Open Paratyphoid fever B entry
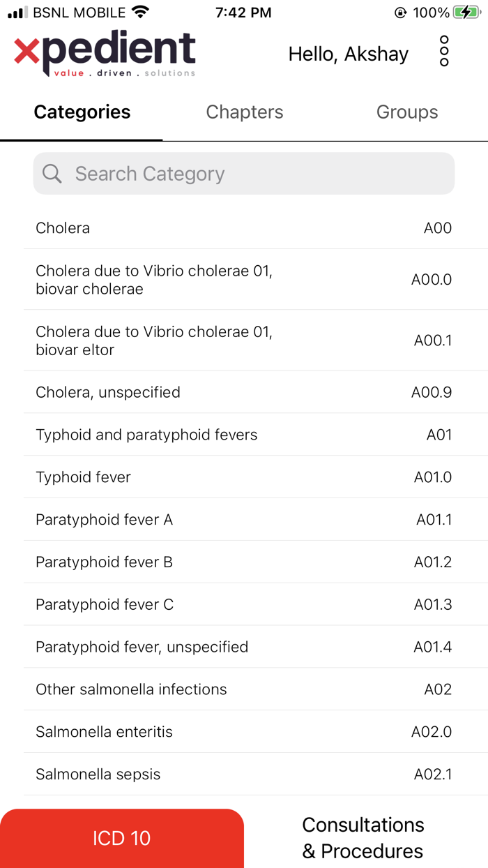The height and width of the screenshot is (868, 488). 244,562
